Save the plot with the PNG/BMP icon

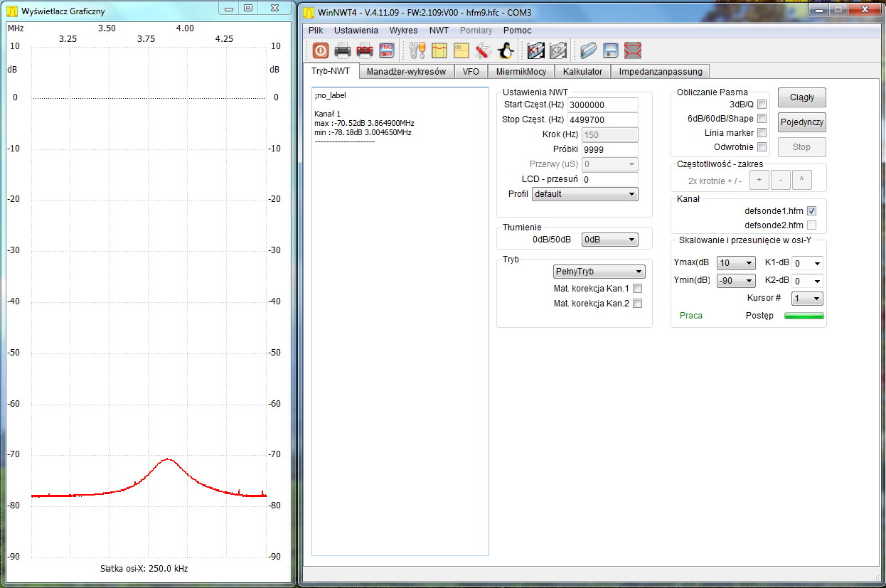click(x=386, y=50)
